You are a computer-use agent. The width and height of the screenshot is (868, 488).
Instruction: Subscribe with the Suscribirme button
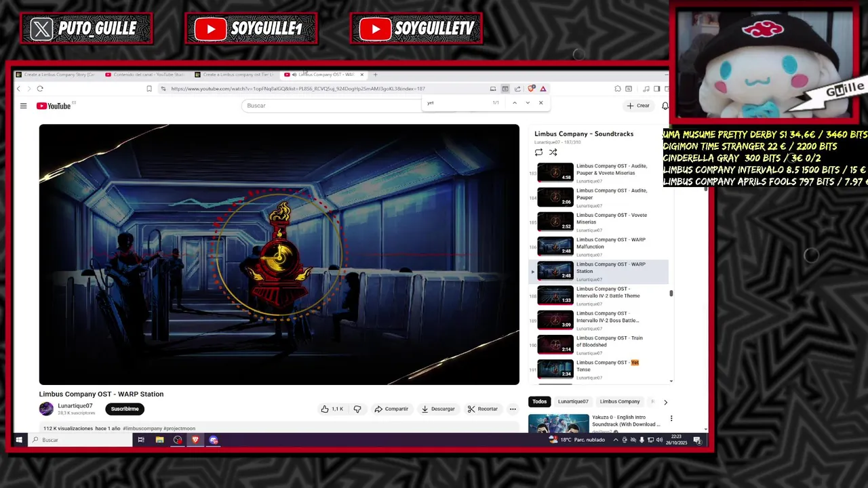(x=125, y=409)
